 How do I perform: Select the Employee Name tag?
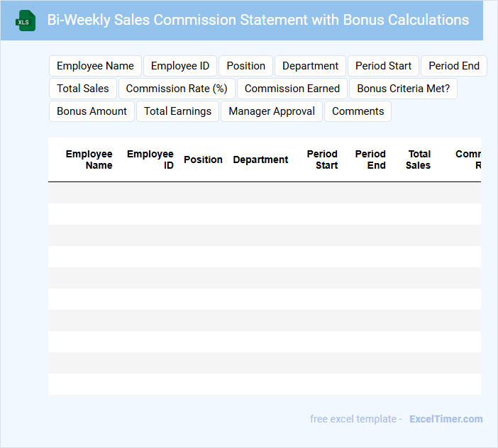(x=95, y=66)
